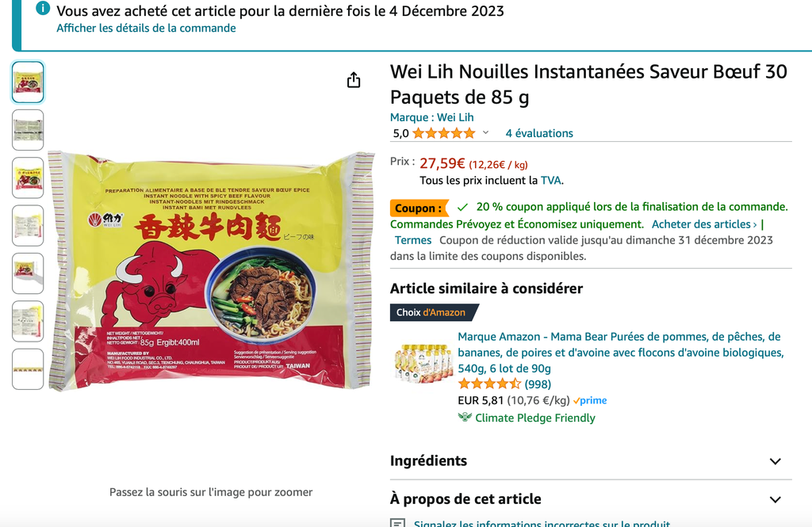Click the TVA link under price
The height and width of the screenshot is (527, 812).
(551, 181)
